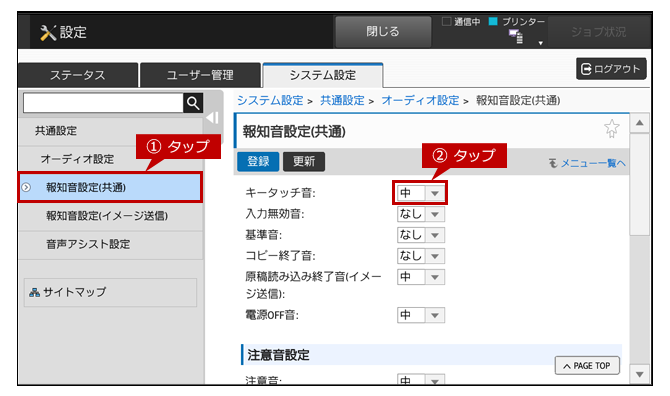This screenshot has height=396, width=670.
Task: Switch to the ユーザー管理 tab
Action: [200, 75]
